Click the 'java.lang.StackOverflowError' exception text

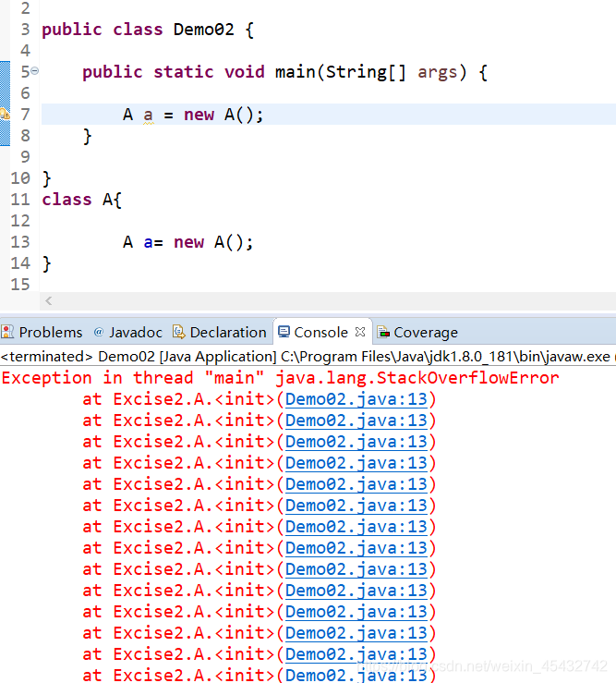pos(417,378)
